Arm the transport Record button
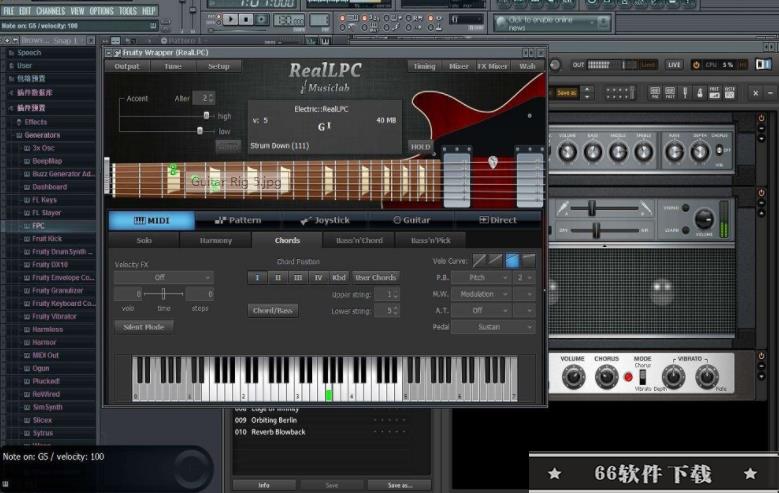 point(261,19)
